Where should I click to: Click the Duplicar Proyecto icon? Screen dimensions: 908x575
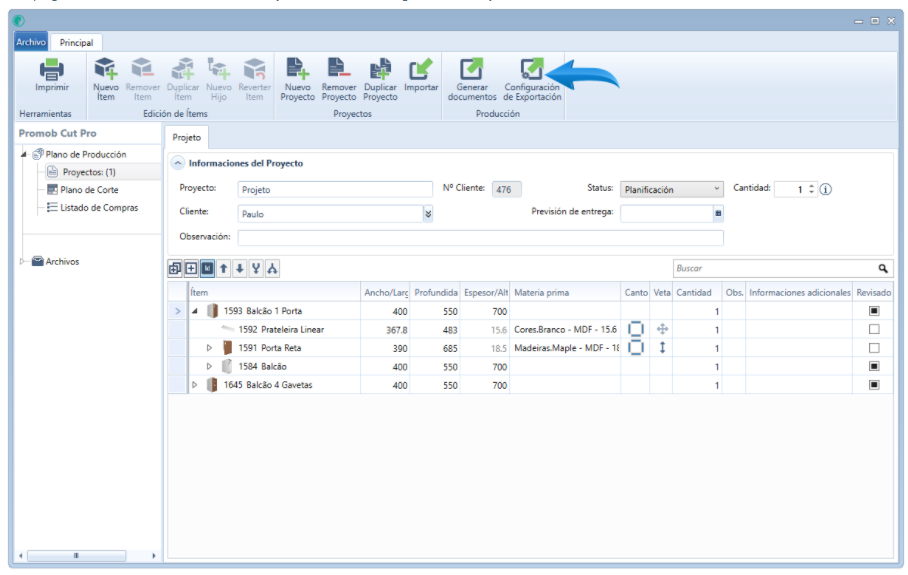tap(380, 68)
